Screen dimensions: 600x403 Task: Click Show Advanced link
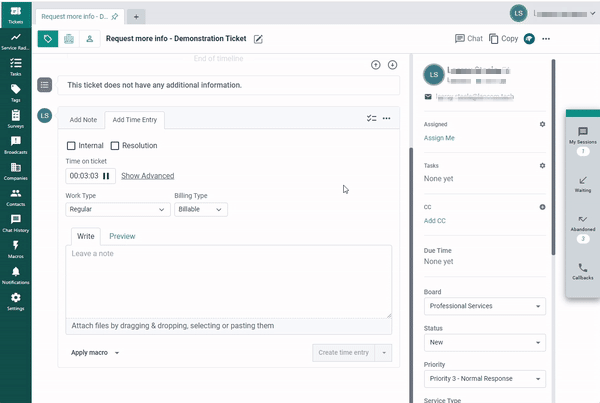148,176
